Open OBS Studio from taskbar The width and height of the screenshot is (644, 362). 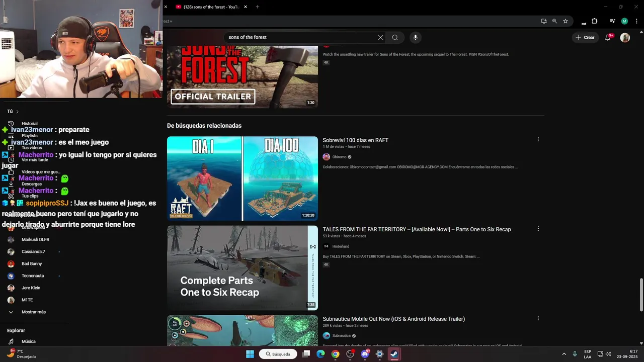(x=350, y=354)
